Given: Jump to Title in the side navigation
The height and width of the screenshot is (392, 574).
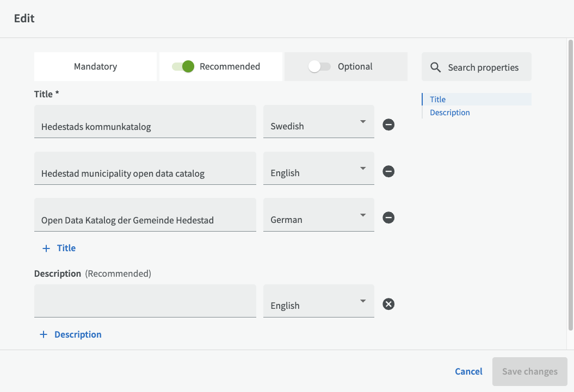Looking at the screenshot, I should [438, 99].
